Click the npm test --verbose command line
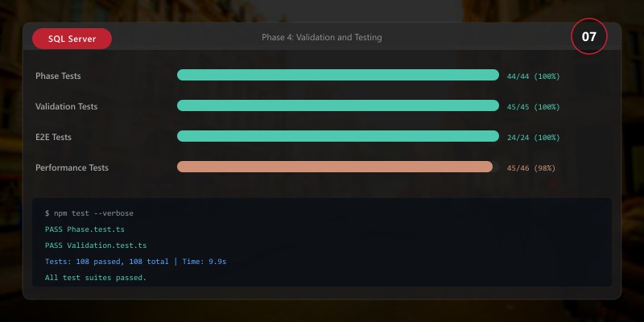 coord(89,213)
